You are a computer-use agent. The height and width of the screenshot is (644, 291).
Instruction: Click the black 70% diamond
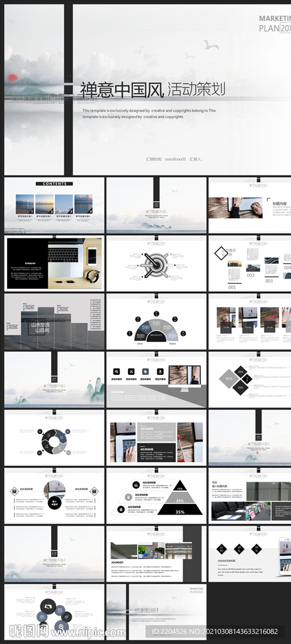[x=256, y=548]
